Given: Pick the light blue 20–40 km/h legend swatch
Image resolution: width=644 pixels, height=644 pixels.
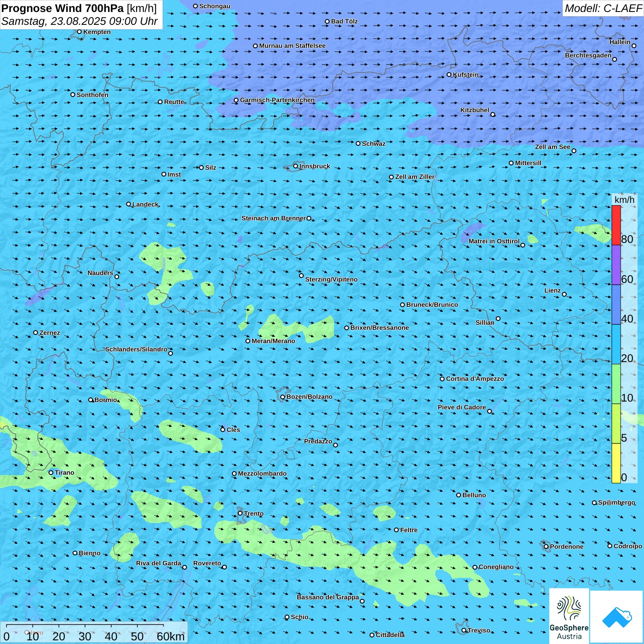Looking at the screenshot, I should click(616, 345).
